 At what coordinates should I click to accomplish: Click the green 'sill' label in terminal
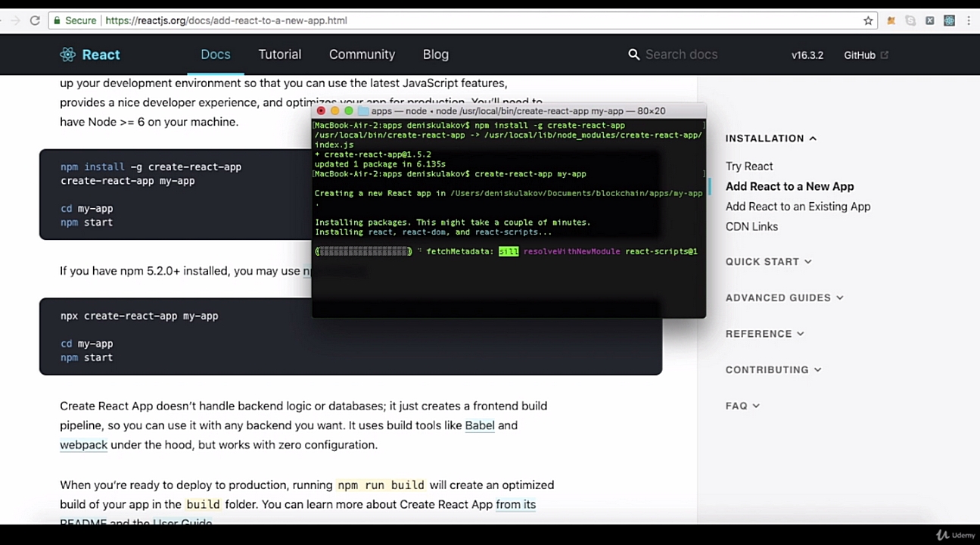[509, 251]
